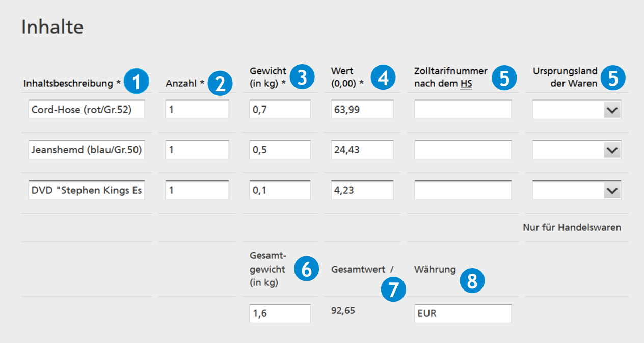Click the number 5 badge beside Zolltarifnummer

click(504, 77)
